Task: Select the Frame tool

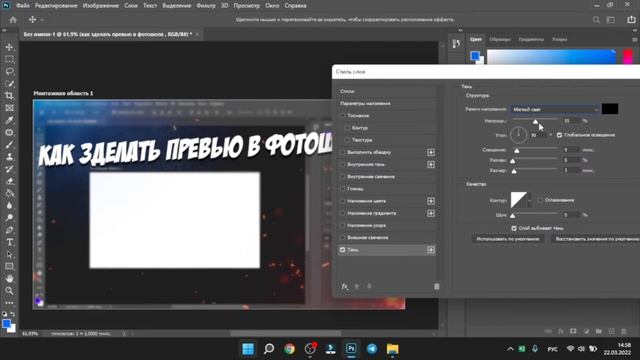Action: click(9, 108)
